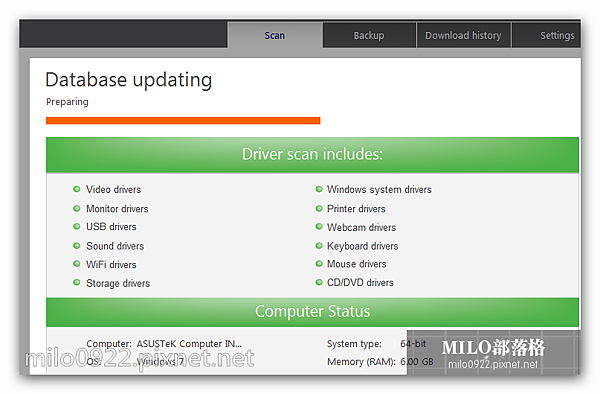Click the Computer Status header
The width and height of the screenshot is (600, 394).
click(x=312, y=311)
